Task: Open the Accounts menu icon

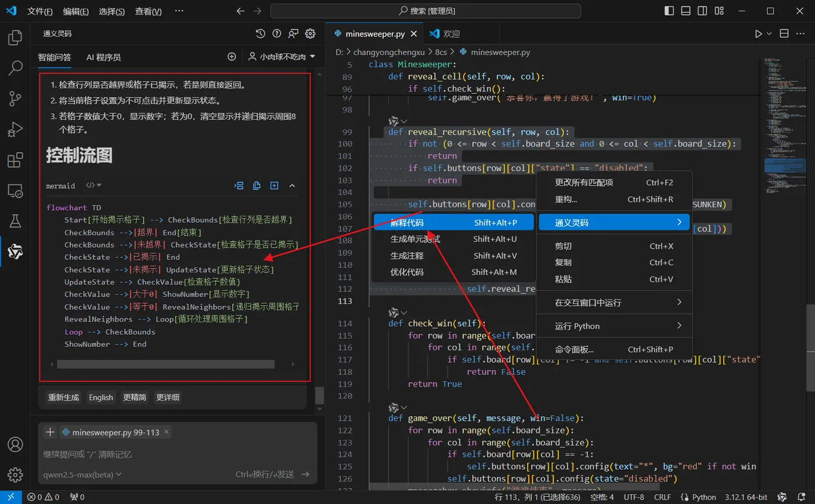Action: [x=15, y=444]
